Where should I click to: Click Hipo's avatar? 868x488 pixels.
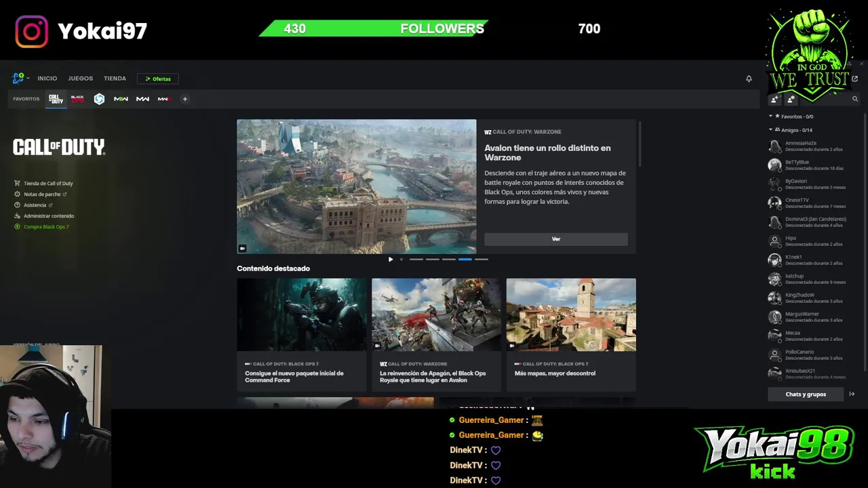[774, 241]
